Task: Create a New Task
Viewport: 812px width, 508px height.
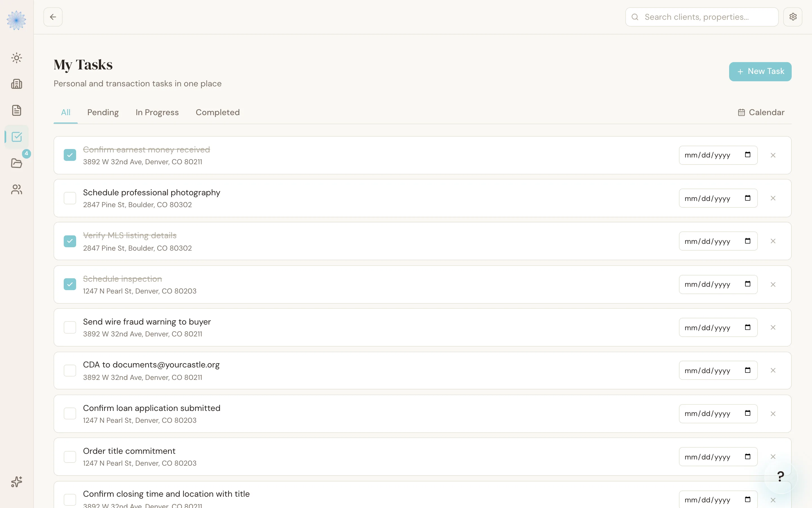Action: click(760, 72)
